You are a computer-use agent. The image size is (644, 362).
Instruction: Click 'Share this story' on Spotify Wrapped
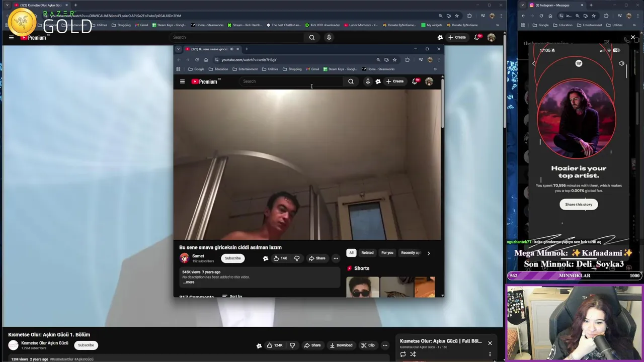coord(579,204)
